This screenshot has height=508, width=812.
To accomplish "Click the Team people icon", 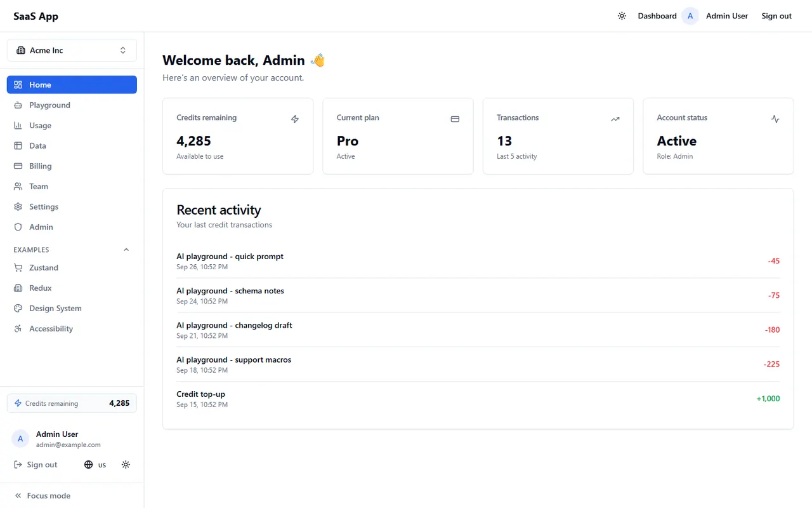I will [18, 187].
